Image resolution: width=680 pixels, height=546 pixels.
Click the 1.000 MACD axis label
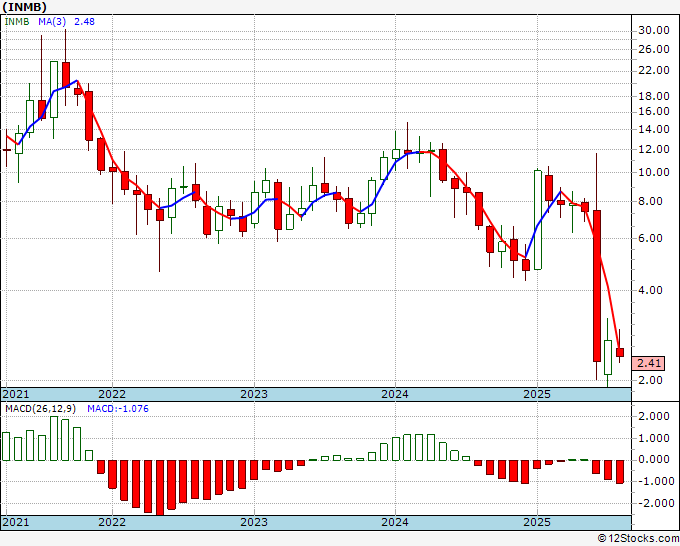coord(654,438)
